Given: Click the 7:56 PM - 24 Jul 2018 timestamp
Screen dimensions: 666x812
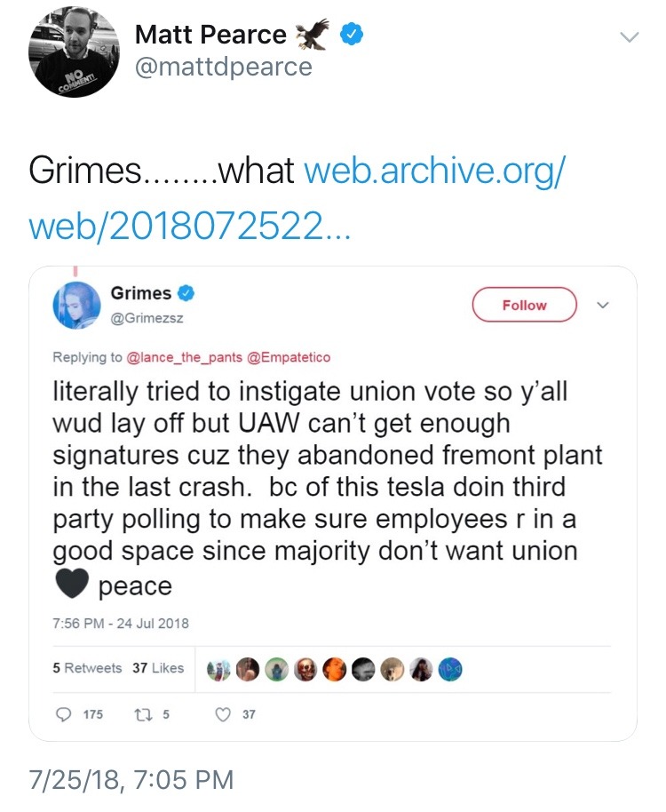Looking at the screenshot, I should point(121,623).
